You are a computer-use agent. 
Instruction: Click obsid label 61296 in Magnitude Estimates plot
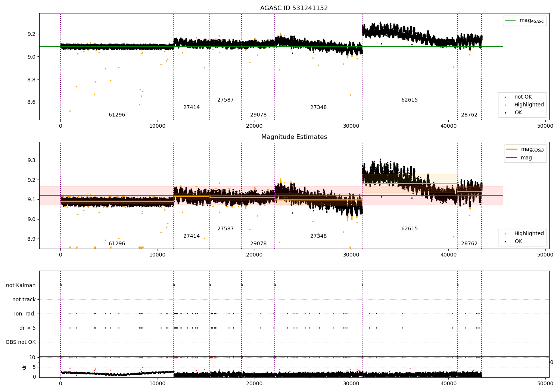click(117, 244)
